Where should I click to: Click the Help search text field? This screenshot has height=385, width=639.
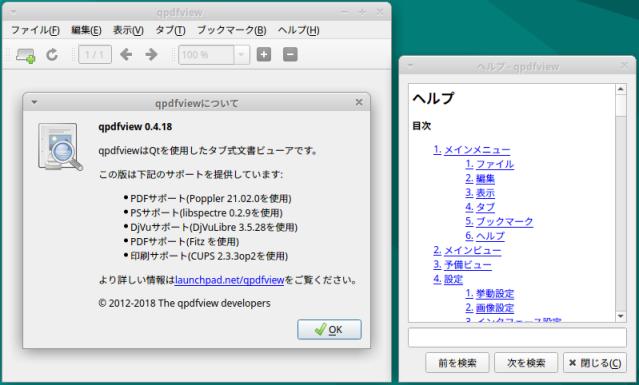point(517,337)
